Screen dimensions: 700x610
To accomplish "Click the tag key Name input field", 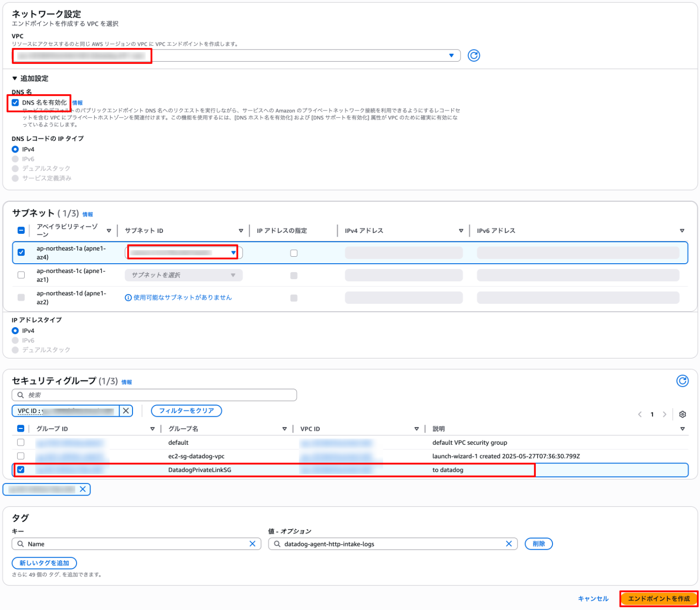I will [136, 544].
